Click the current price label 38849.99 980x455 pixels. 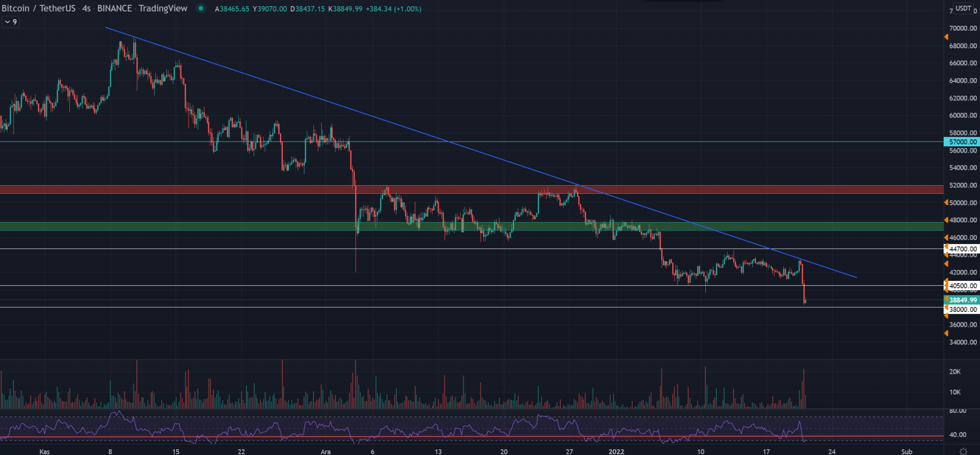pos(962,300)
